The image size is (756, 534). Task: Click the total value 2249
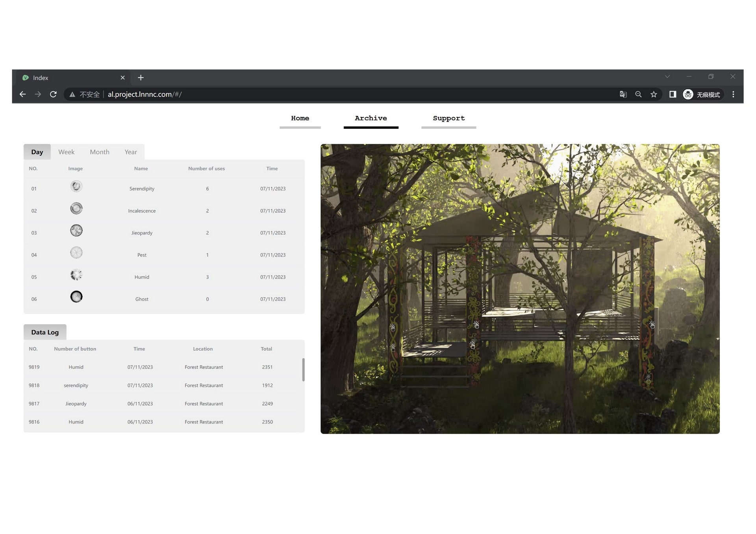pyautogui.click(x=267, y=404)
